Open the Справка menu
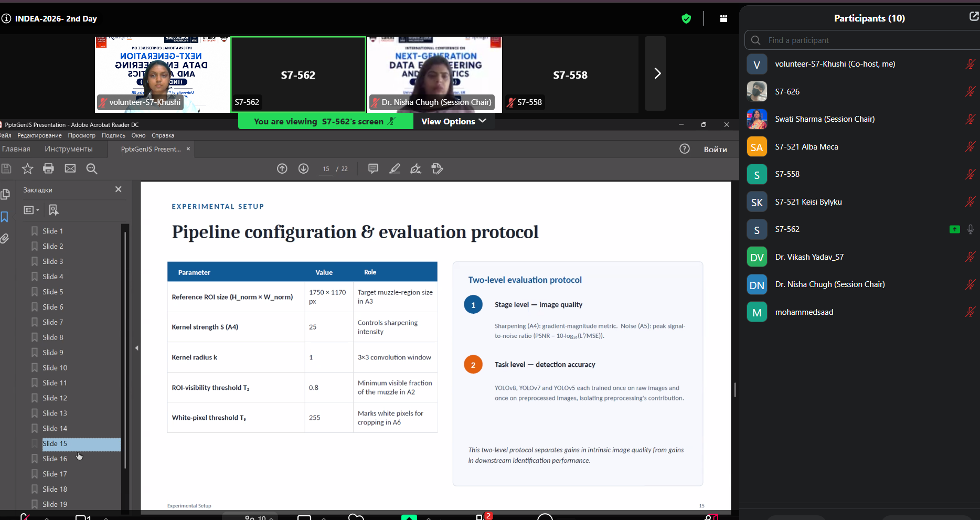The height and width of the screenshot is (520, 980). 163,135
